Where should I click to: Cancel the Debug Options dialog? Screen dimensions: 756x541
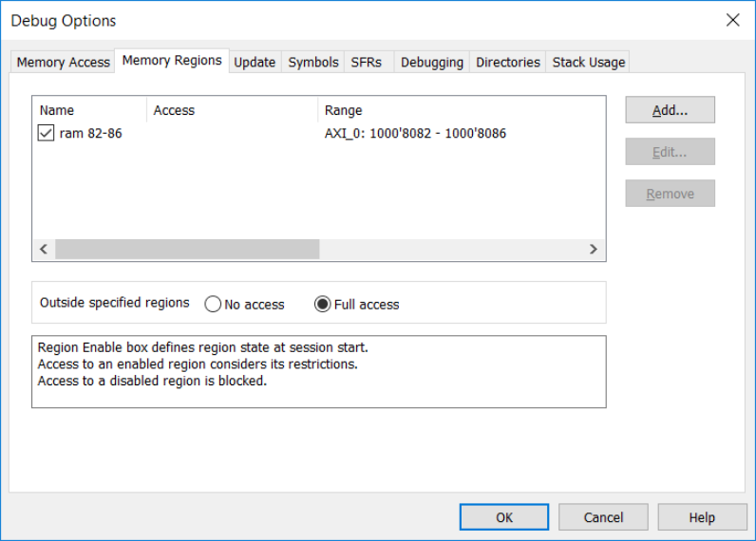pos(603,517)
